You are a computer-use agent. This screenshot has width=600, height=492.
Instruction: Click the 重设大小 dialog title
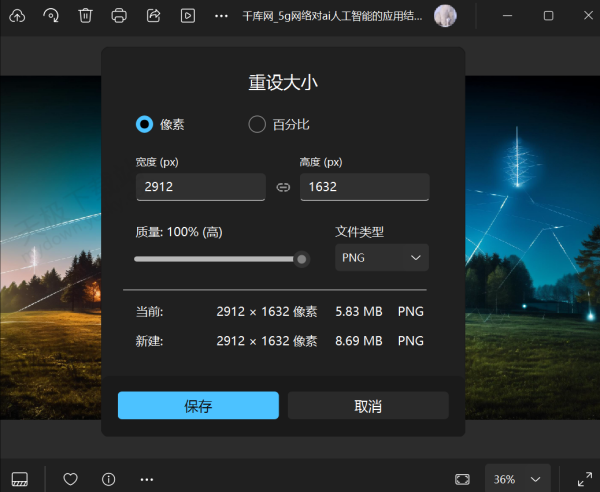coord(283,82)
